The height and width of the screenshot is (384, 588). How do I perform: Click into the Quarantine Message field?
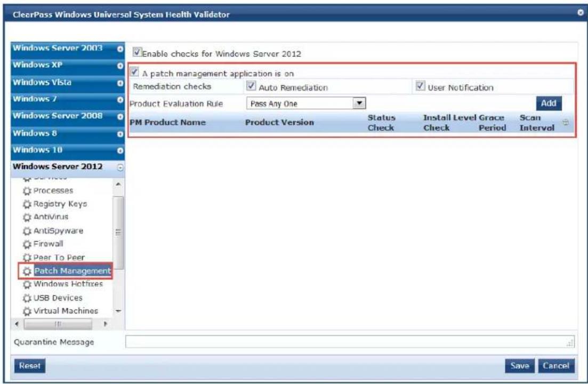(350, 342)
